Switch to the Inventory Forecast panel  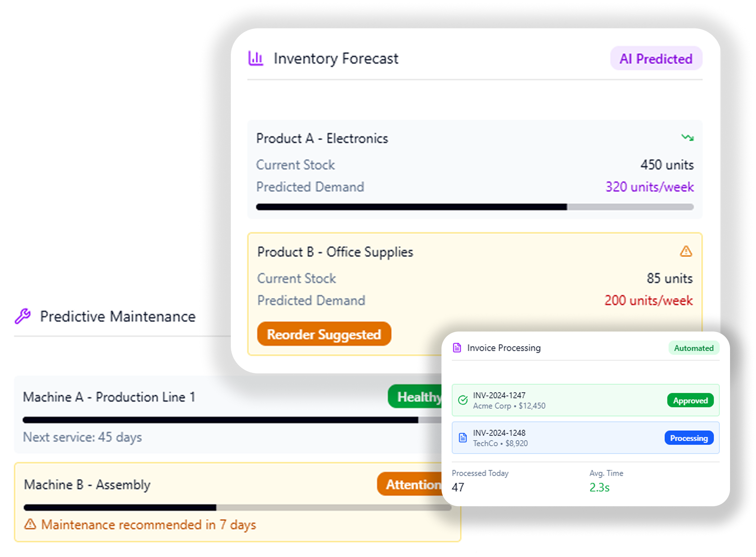point(335,58)
